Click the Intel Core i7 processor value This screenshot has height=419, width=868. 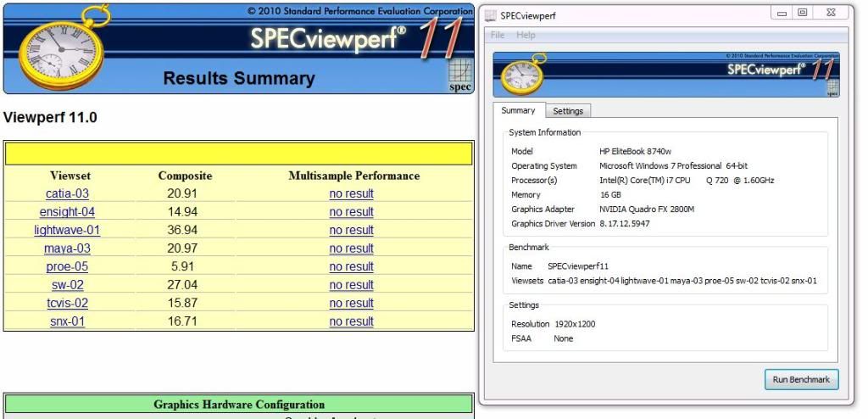(687, 180)
